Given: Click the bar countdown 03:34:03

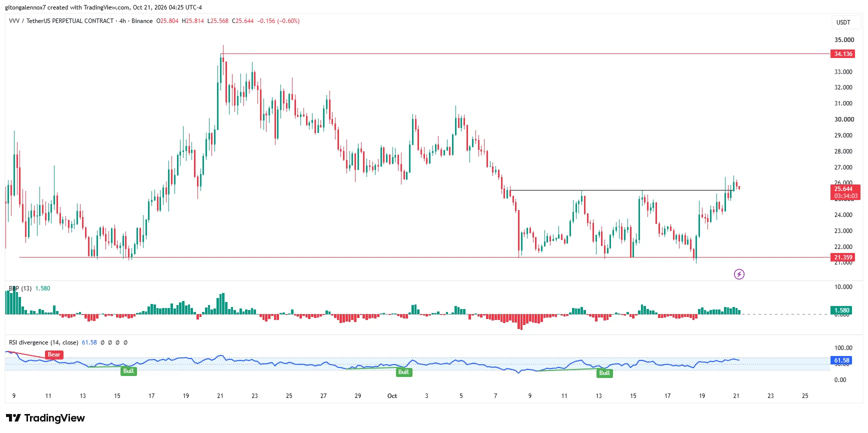Looking at the screenshot, I should 845,196.
